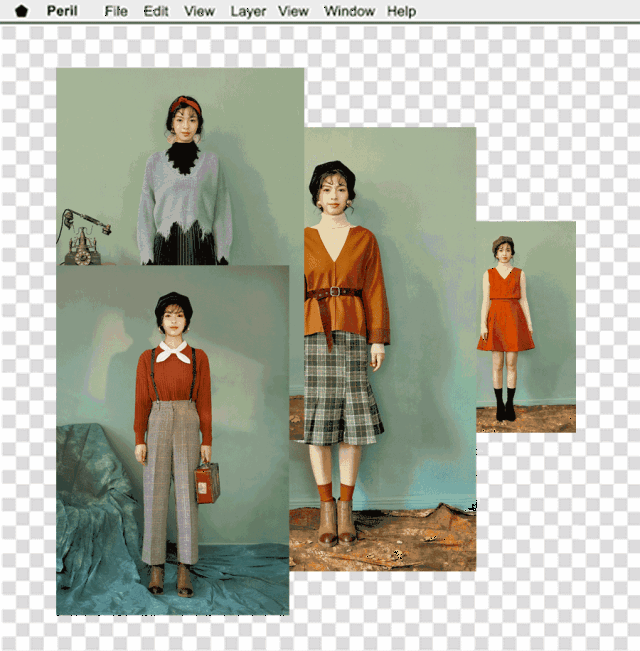The width and height of the screenshot is (640, 651).
Task: Open the Window menu
Action: 349,11
